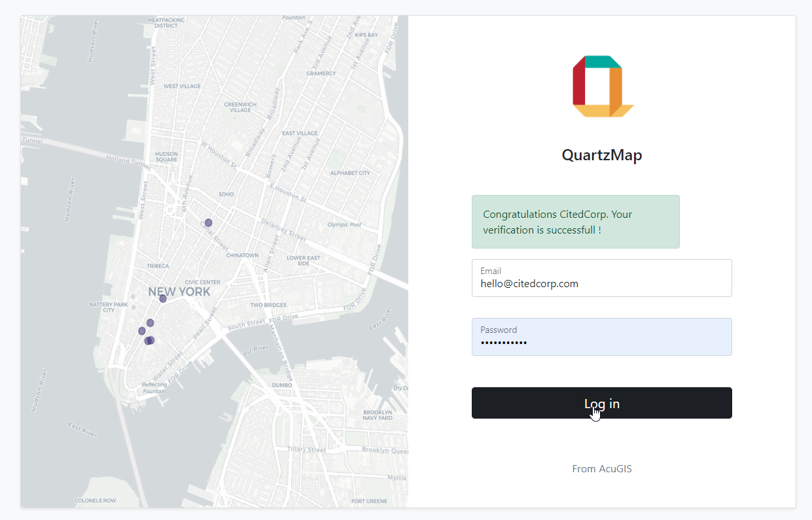Click the EAST VILLAGE map label
The image size is (812, 520).
point(300,133)
